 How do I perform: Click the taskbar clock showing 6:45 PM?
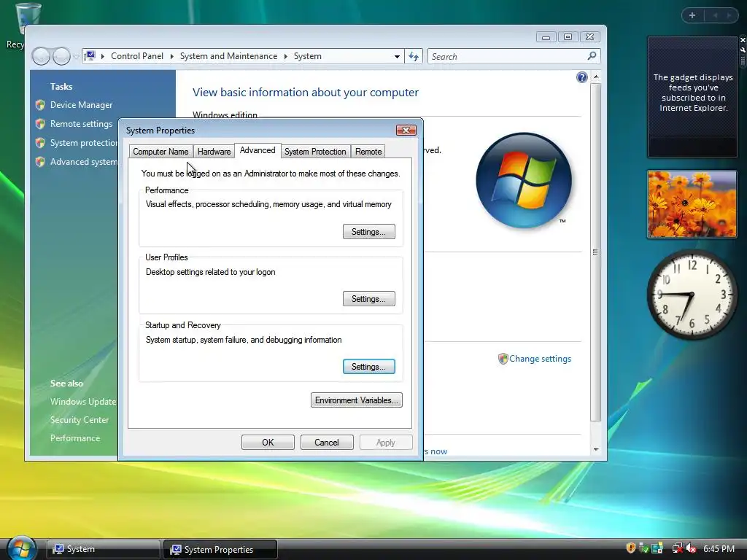click(719, 548)
